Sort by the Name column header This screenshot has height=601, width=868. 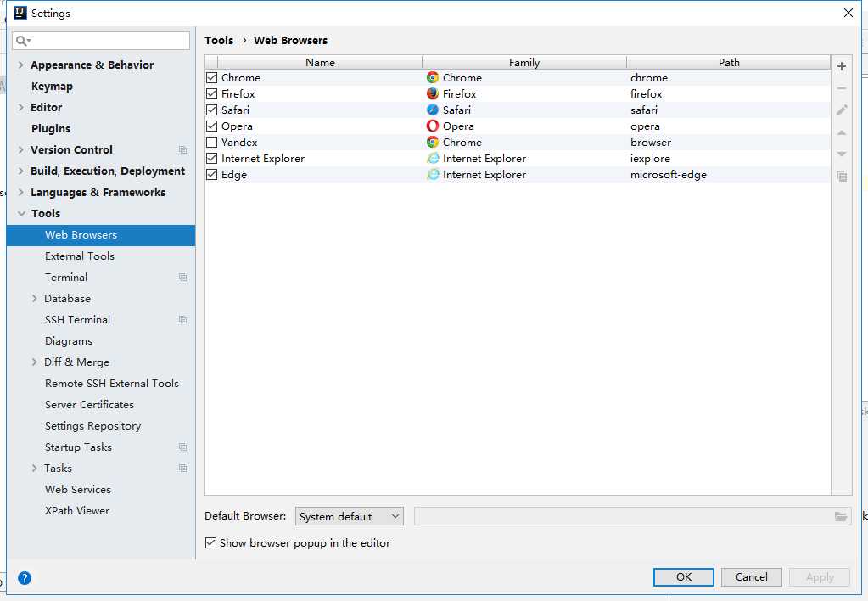tap(320, 62)
